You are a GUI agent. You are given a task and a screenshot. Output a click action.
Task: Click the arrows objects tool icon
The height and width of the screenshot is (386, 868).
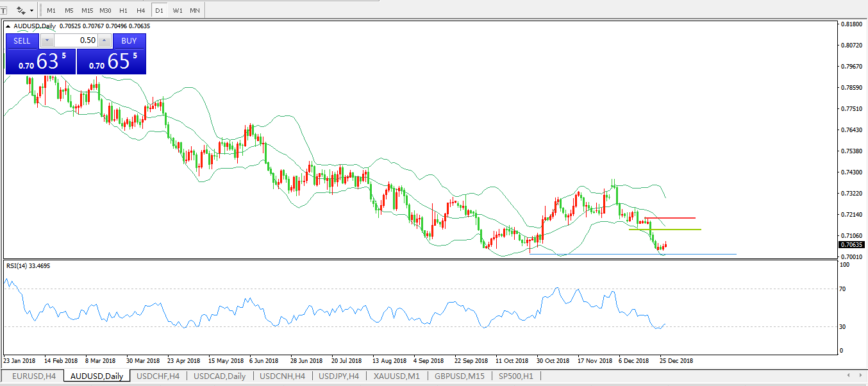coord(21,10)
